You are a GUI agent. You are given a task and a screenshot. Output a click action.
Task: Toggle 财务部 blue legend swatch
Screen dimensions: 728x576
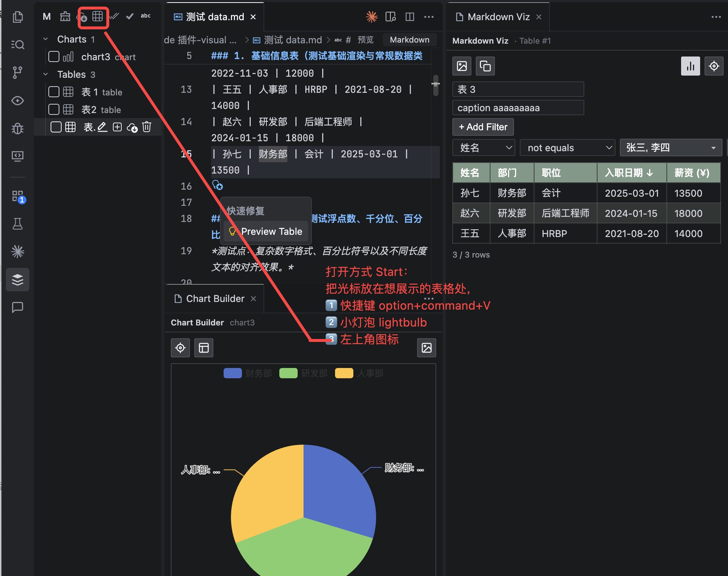pyautogui.click(x=233, y=373)
